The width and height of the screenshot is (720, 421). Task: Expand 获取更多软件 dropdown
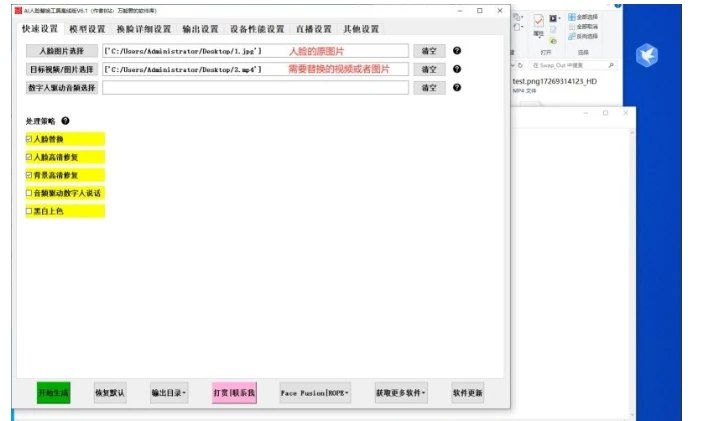coord(401,393)
